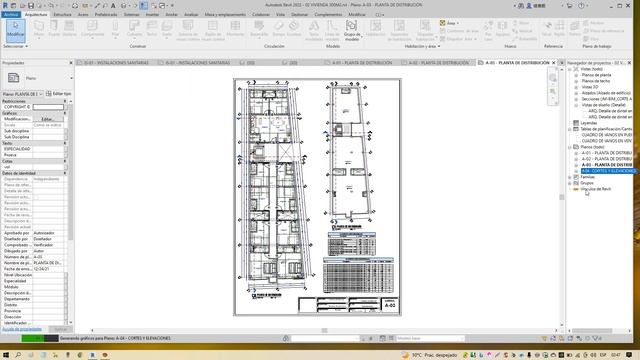
Task: Click the COPYRIGHT input field in Properties
Action: click(48, 107)
